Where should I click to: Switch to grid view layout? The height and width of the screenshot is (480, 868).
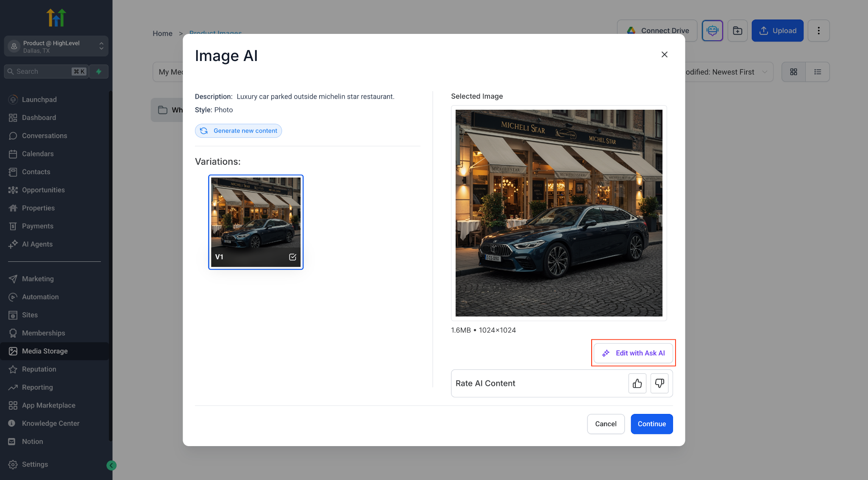click(794, 72)
